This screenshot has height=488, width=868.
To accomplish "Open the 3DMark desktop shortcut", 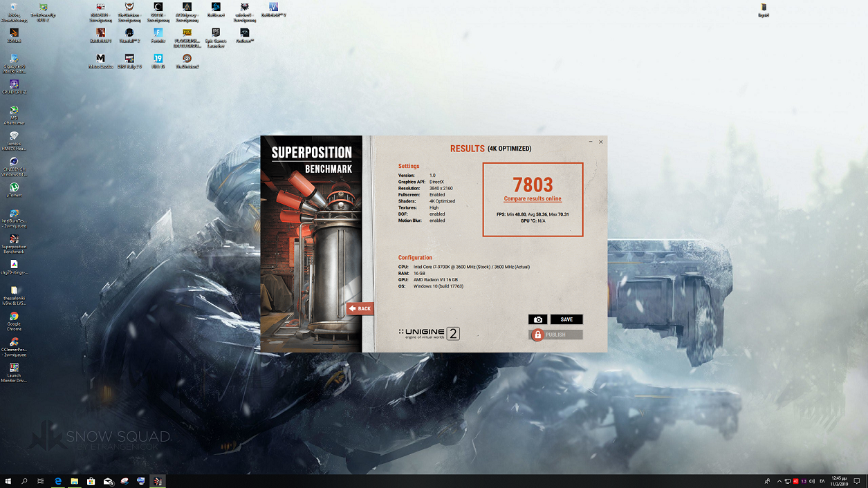I will click(x=14, y=35).
